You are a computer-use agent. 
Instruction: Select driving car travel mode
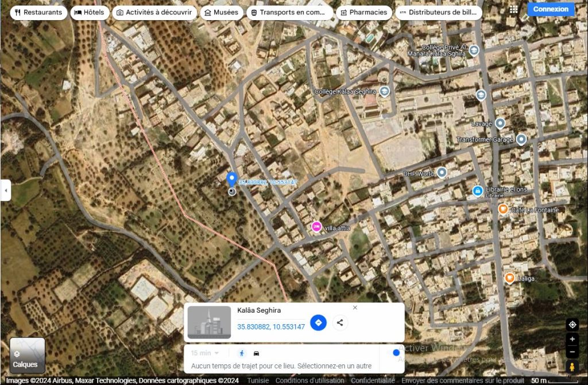[x=256, y=353]
